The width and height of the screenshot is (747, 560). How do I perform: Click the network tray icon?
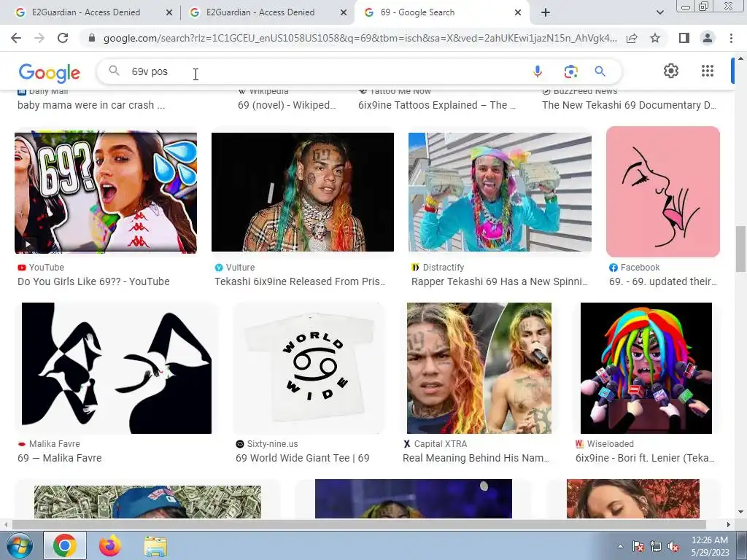(x=656, y=547)
